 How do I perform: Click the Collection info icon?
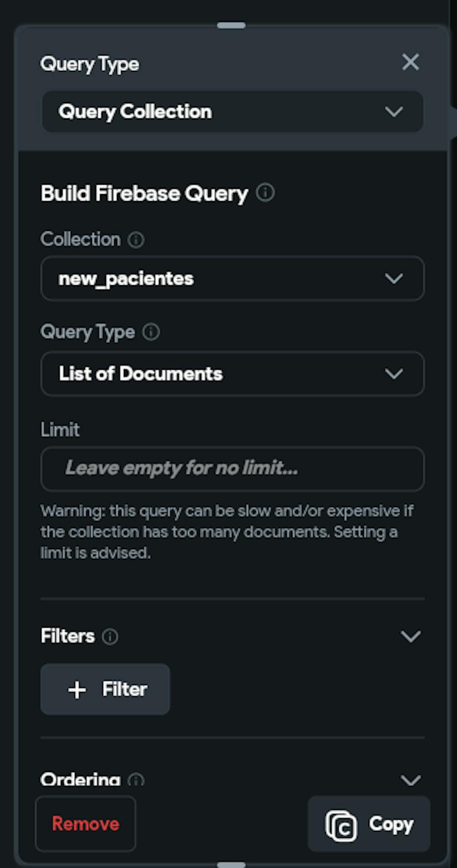[136, 240]
